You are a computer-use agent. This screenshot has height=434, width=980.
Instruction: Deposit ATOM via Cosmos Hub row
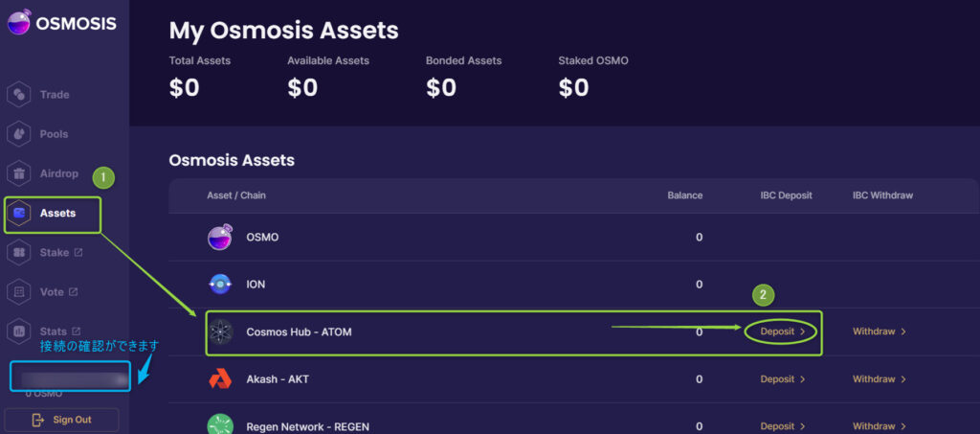782,331
